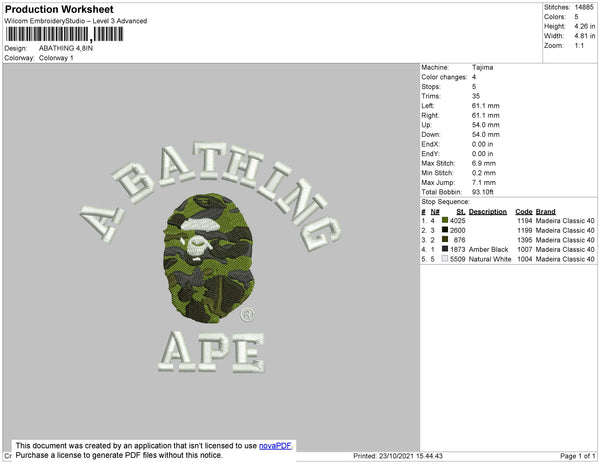This screenshot has height=464, width=600.
Task: Click the Height value 4.26 in
Action: click(x=585, y=26)
